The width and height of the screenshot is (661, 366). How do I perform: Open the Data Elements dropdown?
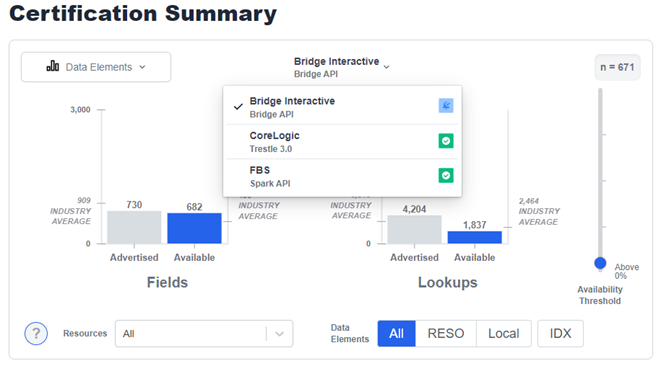point(96,67)
